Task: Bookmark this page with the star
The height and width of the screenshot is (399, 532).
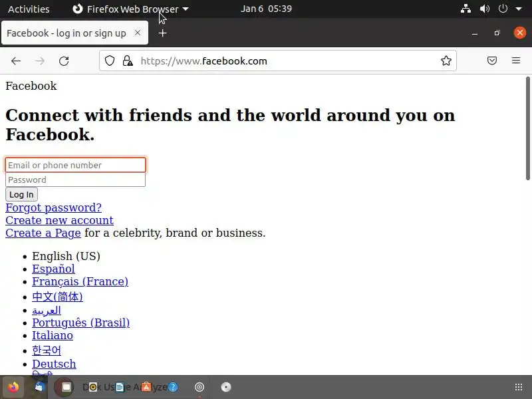Action: 446,61
